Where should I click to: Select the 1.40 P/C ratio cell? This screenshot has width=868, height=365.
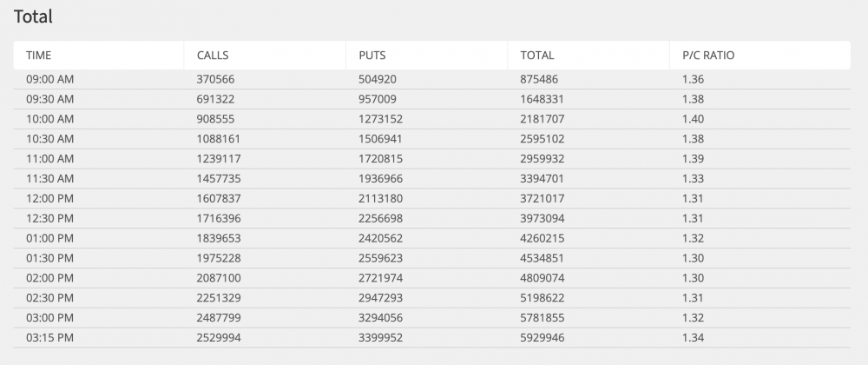click(x=693, y=119)
